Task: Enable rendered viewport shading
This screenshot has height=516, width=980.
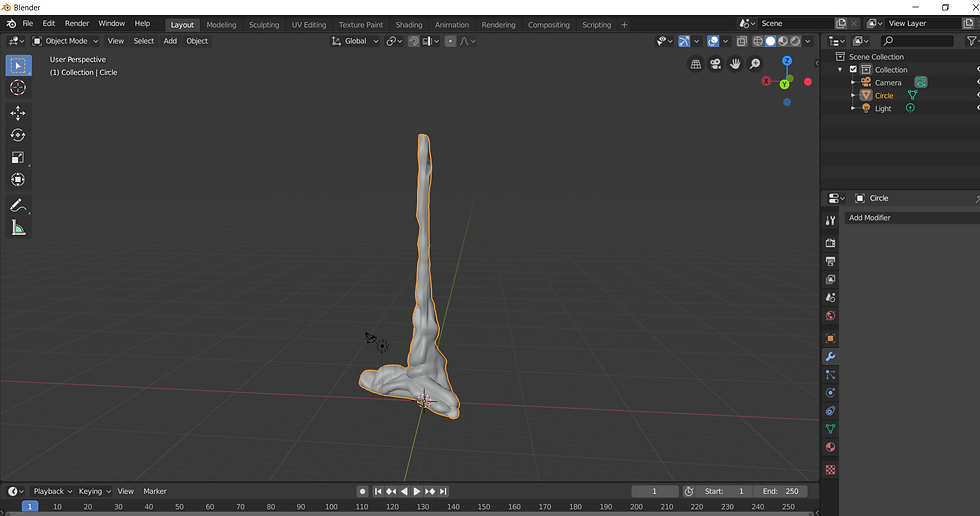Action: pyautogui.click(x=795, y=41)
